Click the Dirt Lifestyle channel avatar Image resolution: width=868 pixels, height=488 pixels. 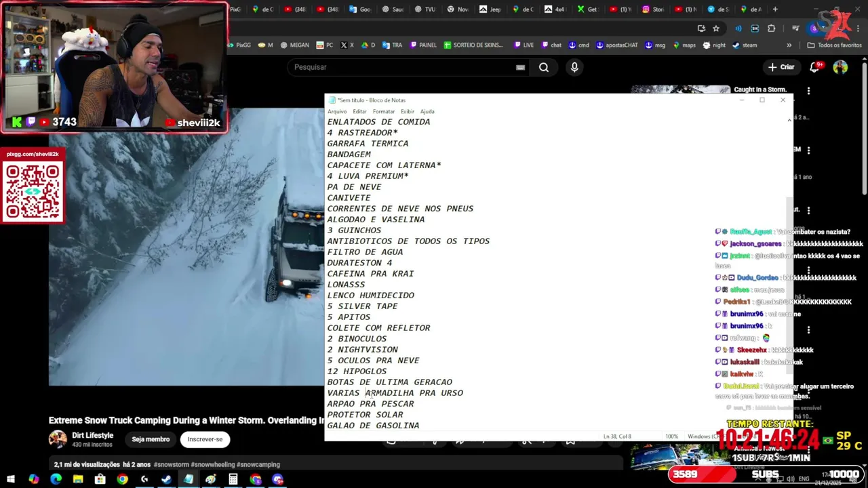click(58, 439)
